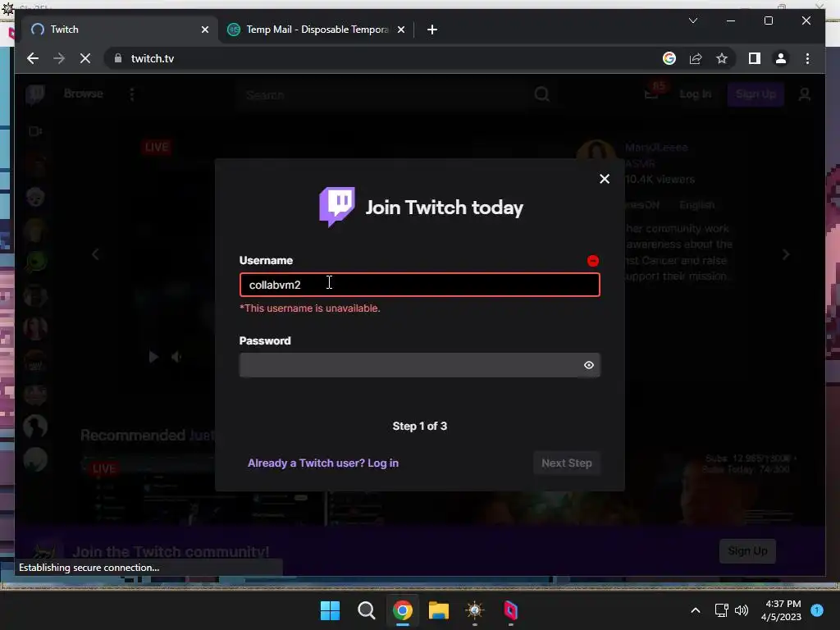The height and width of the screenshot is (630, 840).
Task: Click Chrome icon in taskbar
Action: pyautogui.click(x=402, y=610)
